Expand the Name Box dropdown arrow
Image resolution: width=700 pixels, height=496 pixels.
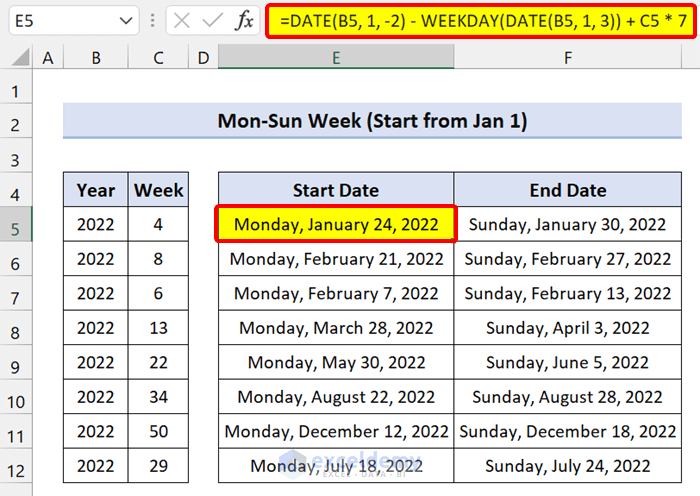(125, 21)
